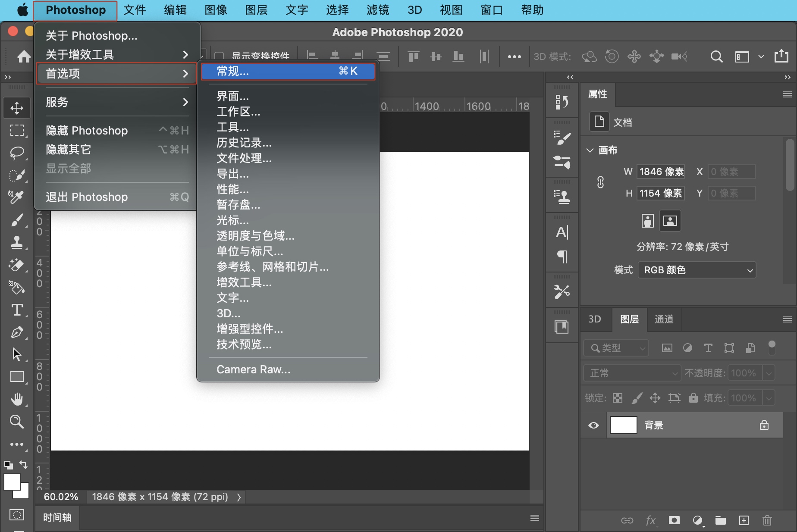
Task: Open the 正常 blend mode dropdown
Action: [x=632, y=373]
